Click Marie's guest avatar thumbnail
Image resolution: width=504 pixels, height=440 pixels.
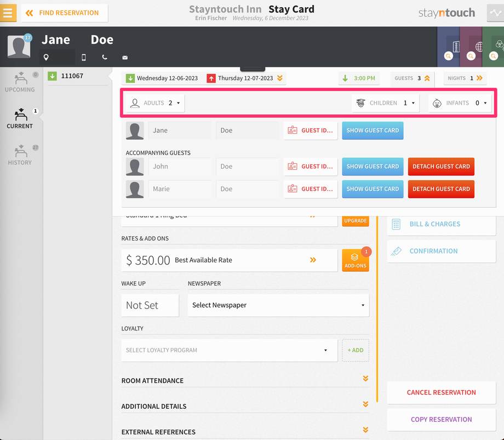135,189
